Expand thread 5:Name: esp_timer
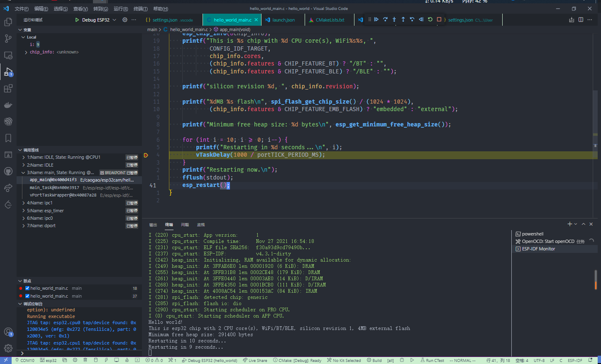This screenshot has width=601, height=364. [23, 211]
